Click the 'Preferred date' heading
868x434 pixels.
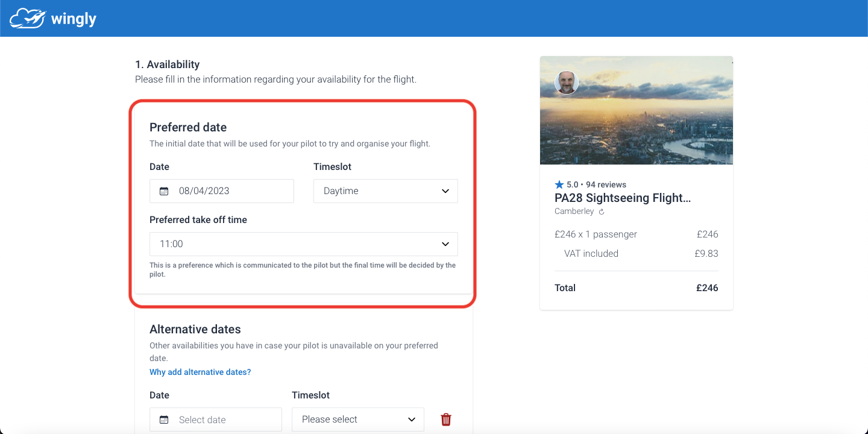click(188, 127)
